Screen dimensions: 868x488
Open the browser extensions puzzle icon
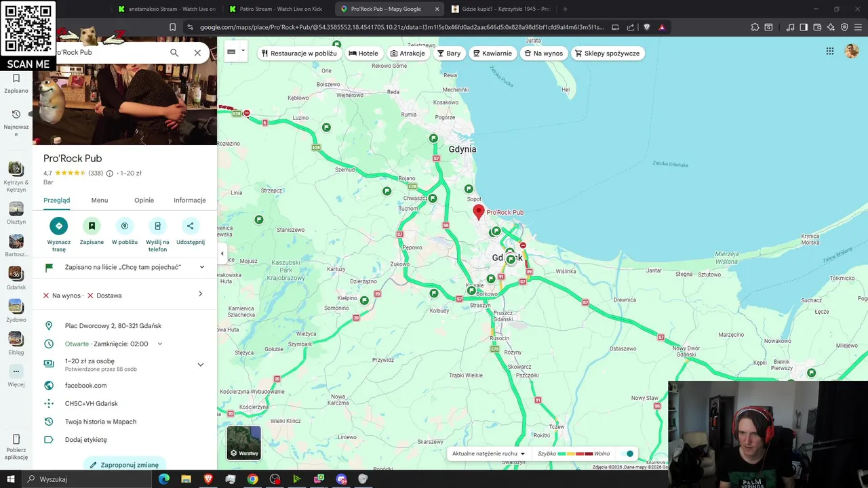tap(755, 27)
